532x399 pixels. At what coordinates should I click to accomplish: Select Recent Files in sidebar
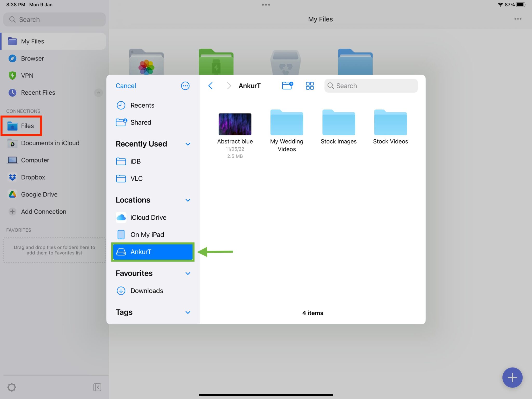tap(49, 93)
